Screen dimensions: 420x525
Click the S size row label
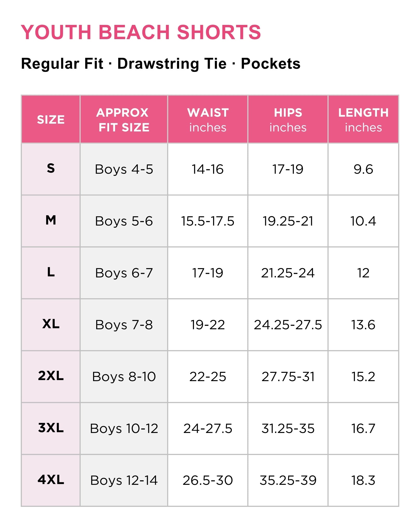click(51, 169)
